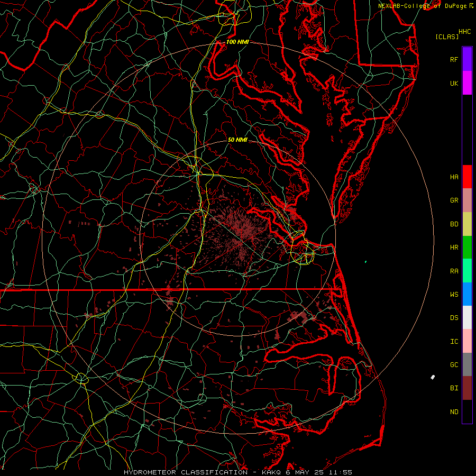Click the DS legend label
This screenshot has width=476, height=476.
[x=454, y=318]
